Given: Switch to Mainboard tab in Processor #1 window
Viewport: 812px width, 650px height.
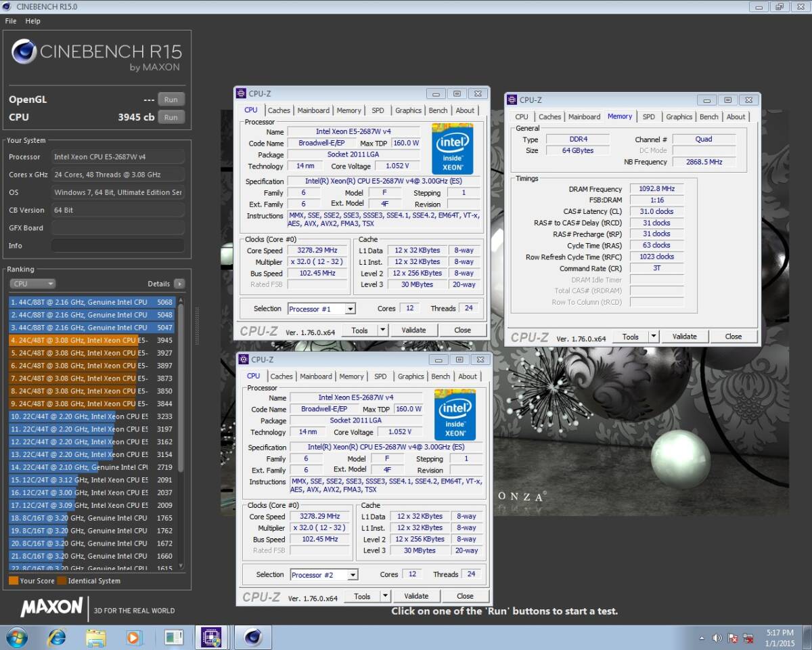Looking at the screenshot, I should click(313, 110).
